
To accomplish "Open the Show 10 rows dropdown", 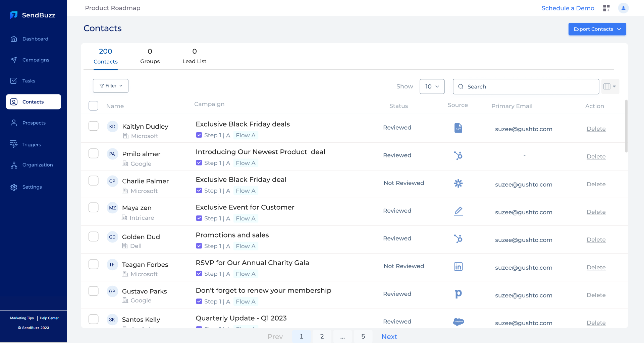I will pos(432,86).
